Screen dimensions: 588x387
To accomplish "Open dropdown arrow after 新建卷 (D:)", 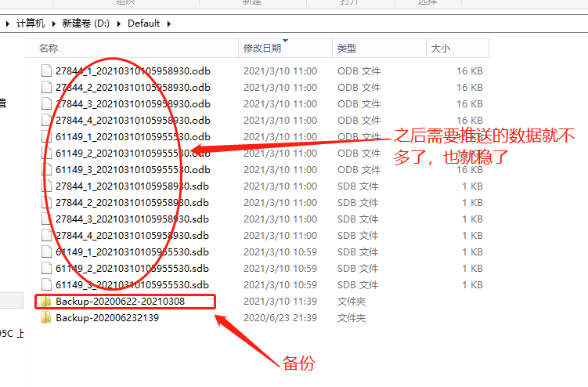I will click(120, 24).
